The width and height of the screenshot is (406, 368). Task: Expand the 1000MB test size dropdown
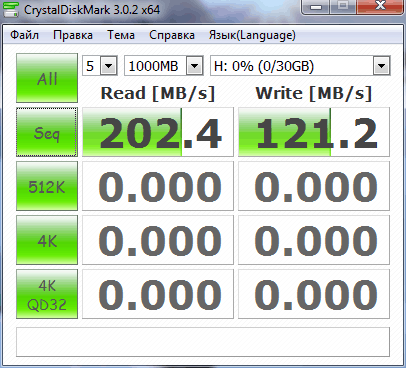point(195,66)
